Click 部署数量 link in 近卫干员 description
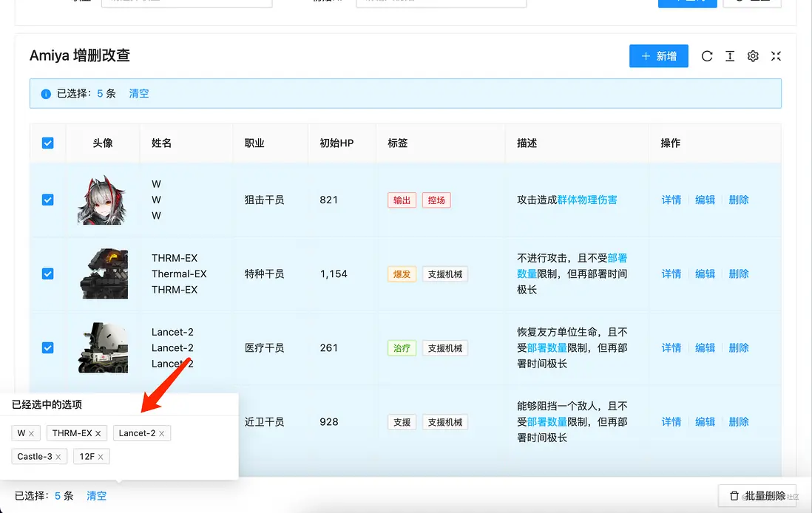The height and width of the screenshot is (513, 812). pos(547,422)
